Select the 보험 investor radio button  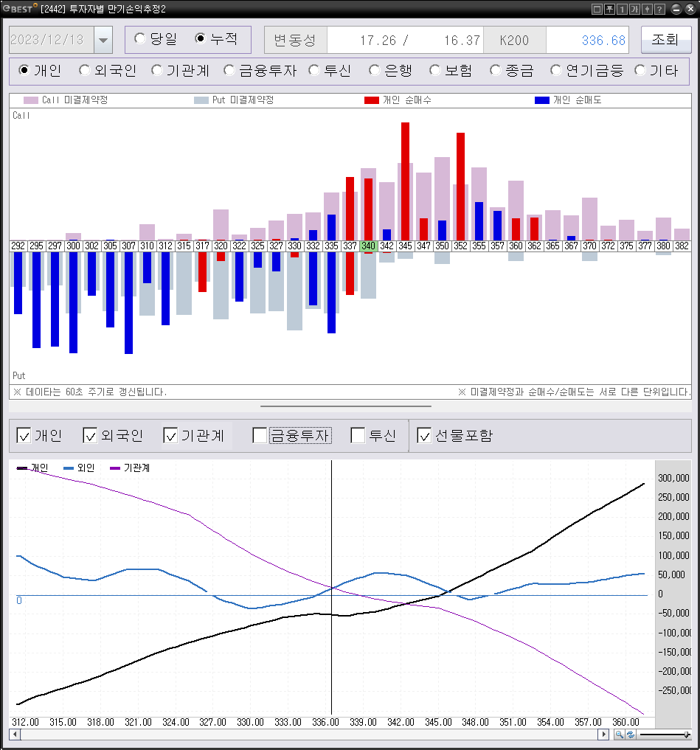(x=435, y=70)
